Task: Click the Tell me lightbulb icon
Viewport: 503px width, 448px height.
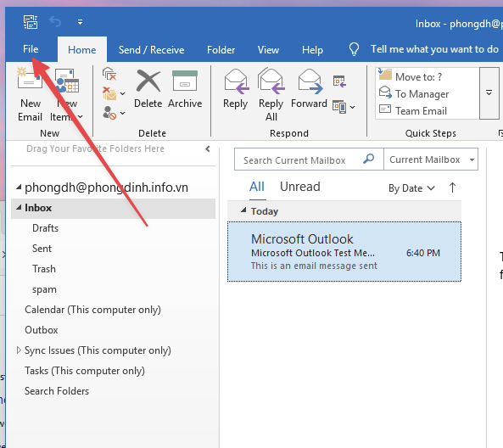Action: 354,49
